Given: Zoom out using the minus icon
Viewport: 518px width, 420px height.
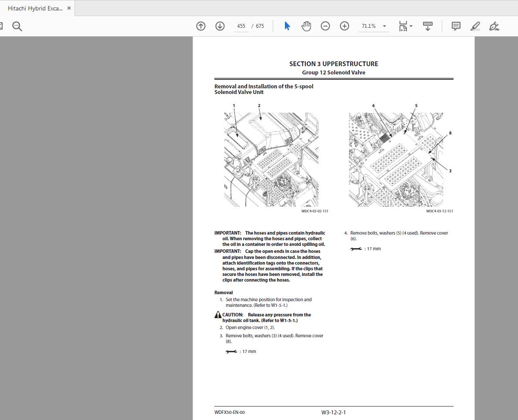Looking at the screenshot, I should click(325, 26).
